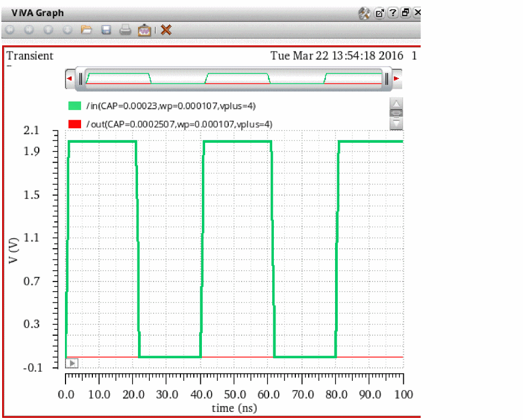This screenshot has width=523, height=420.
Task: Click the legend scrollbar thumb
Action: point(396,113)
